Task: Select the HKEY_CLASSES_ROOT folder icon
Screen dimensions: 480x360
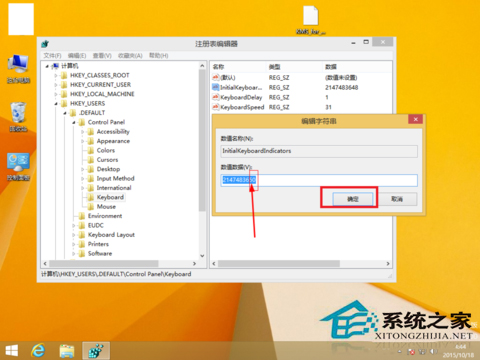Action: 64,75
